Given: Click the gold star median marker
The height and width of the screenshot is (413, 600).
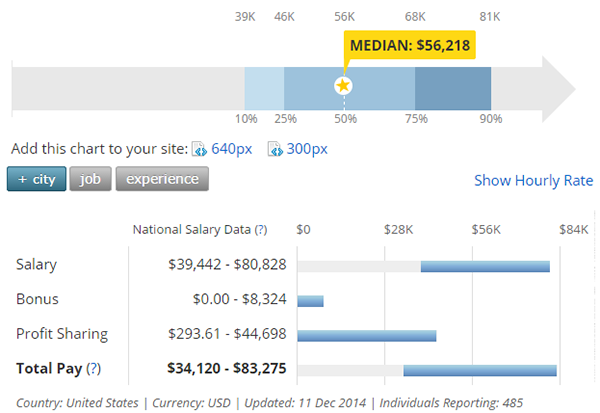Looking at the screenshot, I should pyautogui.click(x=343, y=85).
